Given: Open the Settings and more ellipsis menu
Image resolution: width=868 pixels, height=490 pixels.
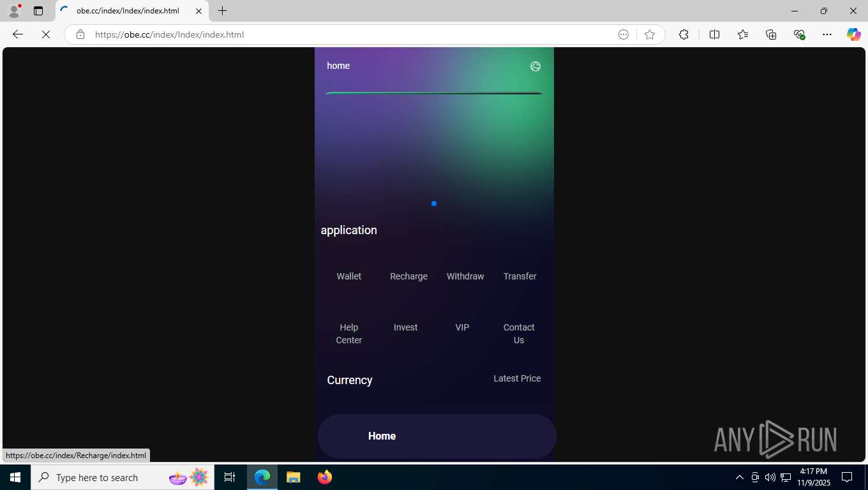Looking at the screenshot, I should coord(827,34).
